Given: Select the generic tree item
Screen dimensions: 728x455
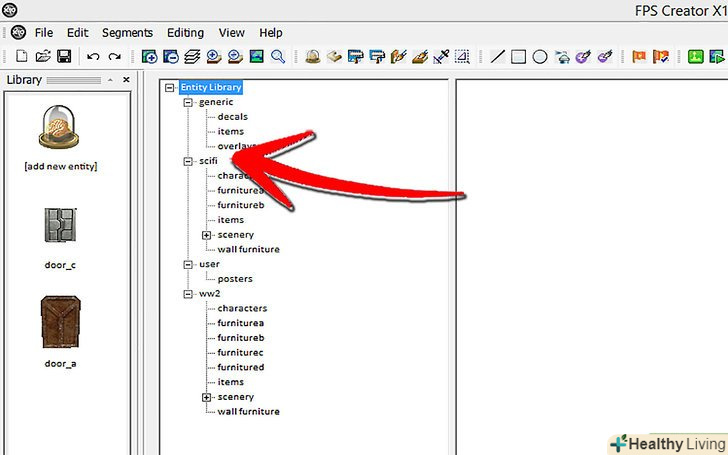Looking at the screenshot, I should pos(216,102).
